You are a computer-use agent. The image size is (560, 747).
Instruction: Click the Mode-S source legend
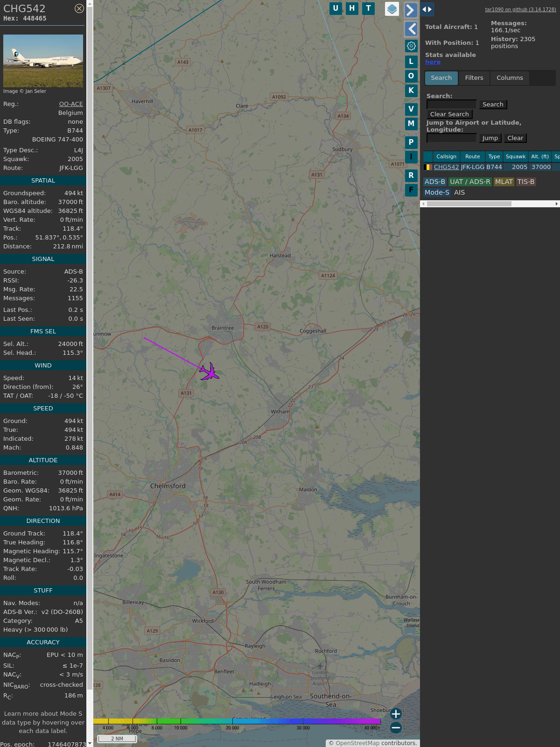437,193
